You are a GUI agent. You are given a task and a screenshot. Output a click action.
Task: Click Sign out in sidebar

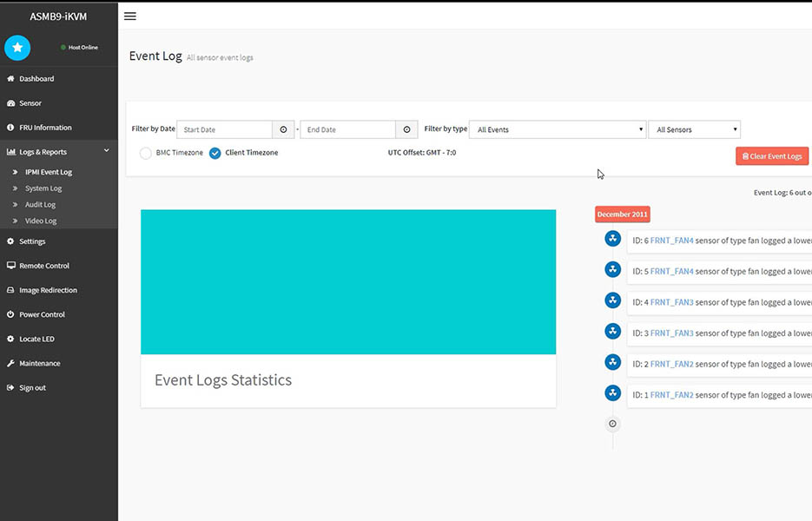click(33, 387)
